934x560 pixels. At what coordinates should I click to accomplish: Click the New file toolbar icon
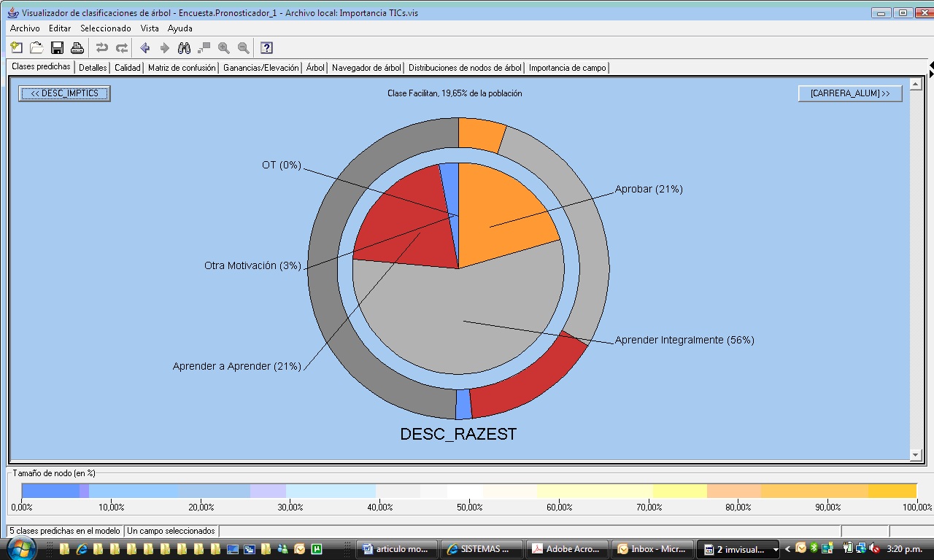coord(17,48)
